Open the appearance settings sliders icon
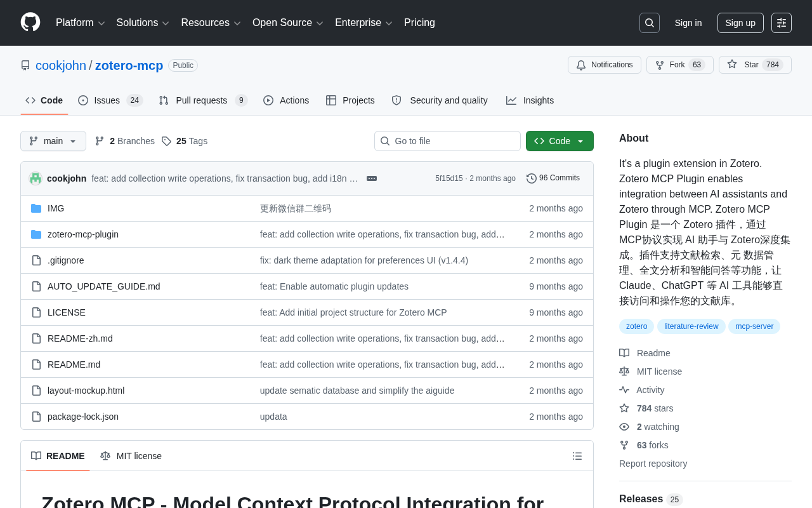812x508 pixels. click(x=782, y=23)
